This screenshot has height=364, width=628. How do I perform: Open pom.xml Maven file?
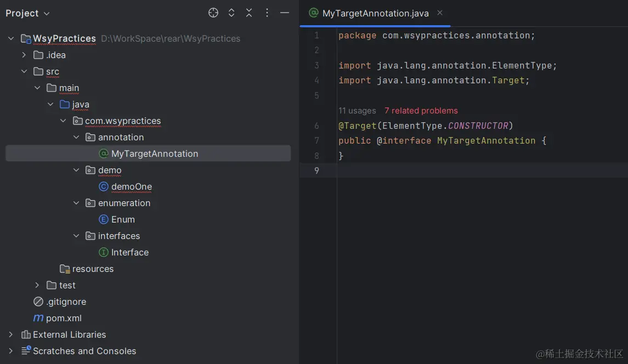point(63,318)
